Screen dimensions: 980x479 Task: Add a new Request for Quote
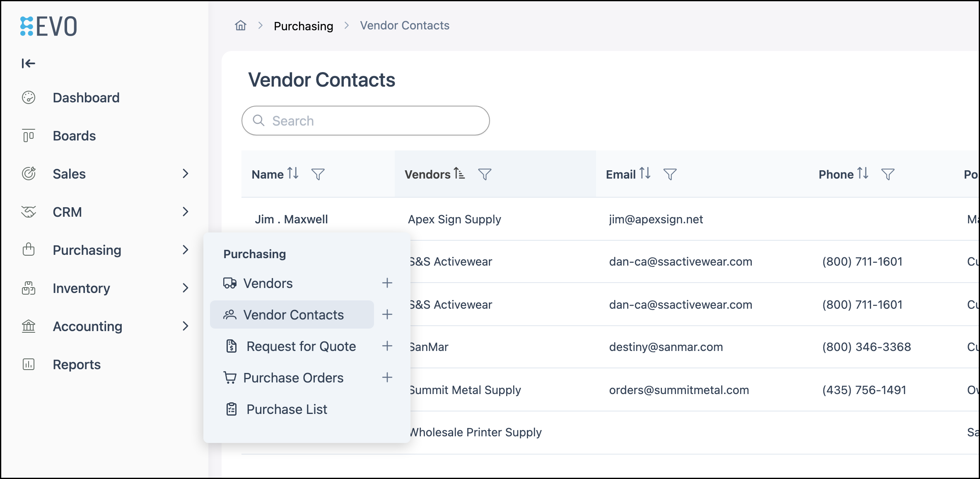[x=387, y=346]
